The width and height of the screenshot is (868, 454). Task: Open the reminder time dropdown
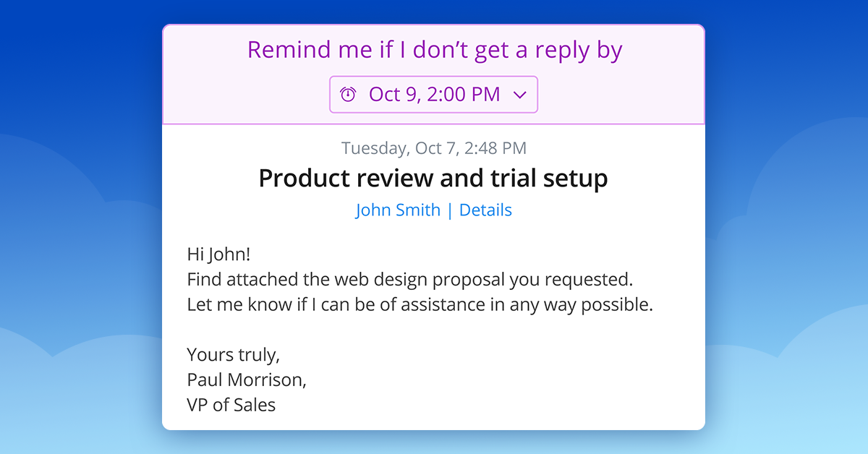click(433, 94)
